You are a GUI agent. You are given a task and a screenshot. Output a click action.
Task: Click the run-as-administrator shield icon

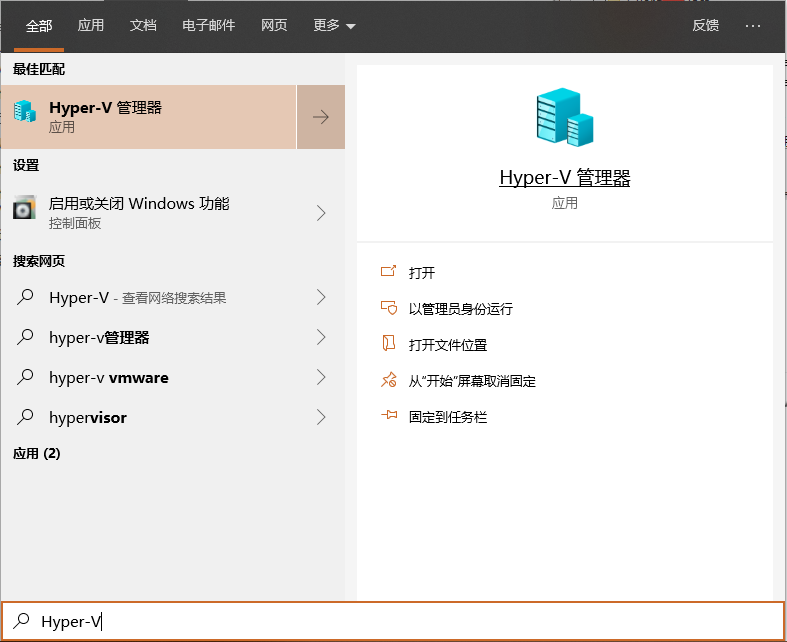[388, 308]
